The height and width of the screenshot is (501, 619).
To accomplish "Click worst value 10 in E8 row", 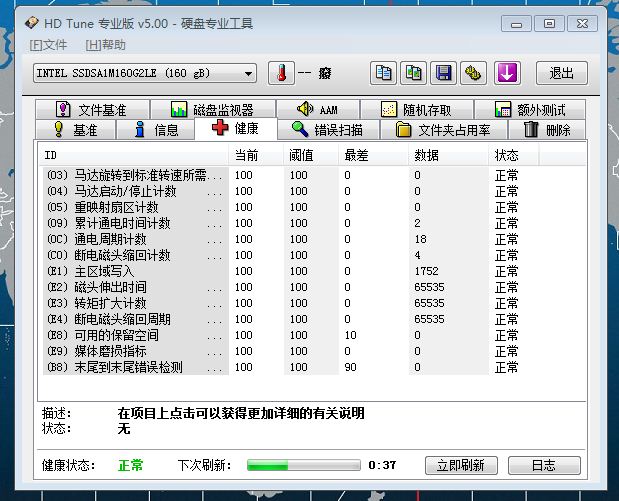I will 350,335.
